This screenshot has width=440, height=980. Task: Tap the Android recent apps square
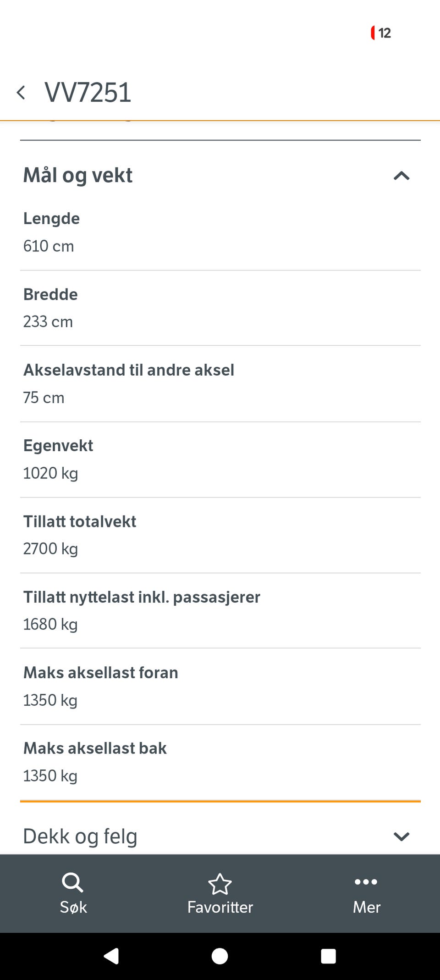(x=328, y=956)
